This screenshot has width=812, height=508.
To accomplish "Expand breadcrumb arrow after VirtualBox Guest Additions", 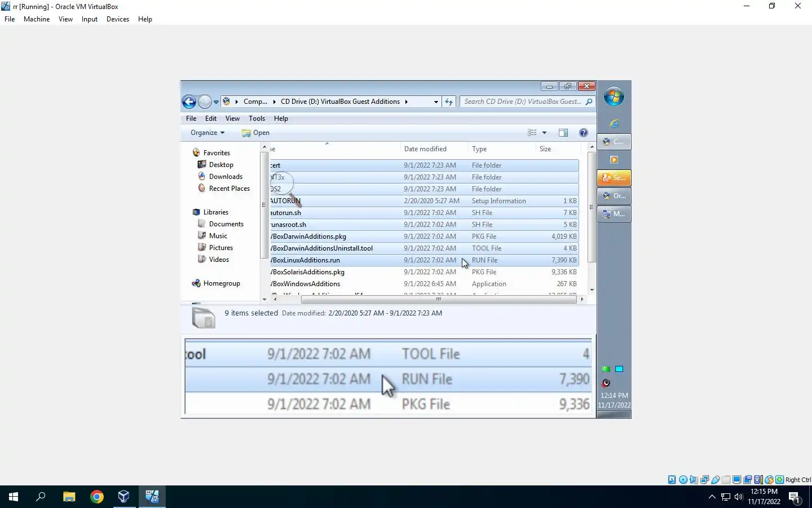I will click(406, 102).
